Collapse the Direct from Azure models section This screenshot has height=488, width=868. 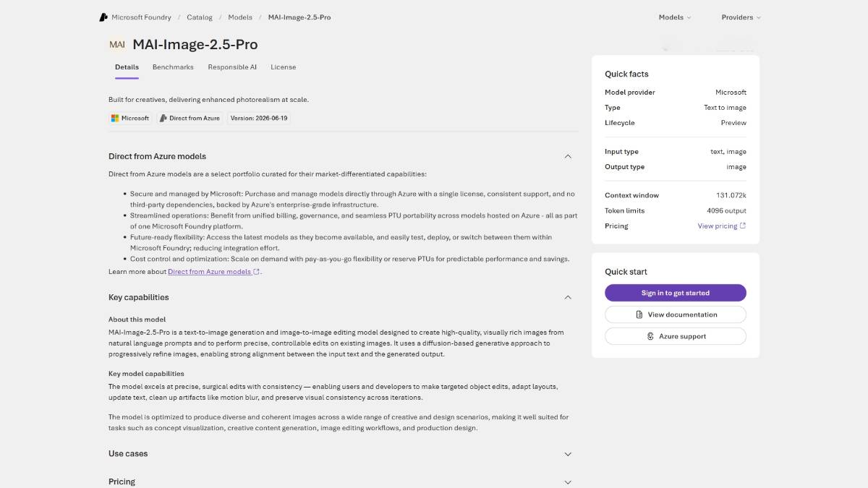tap(568, 156)
